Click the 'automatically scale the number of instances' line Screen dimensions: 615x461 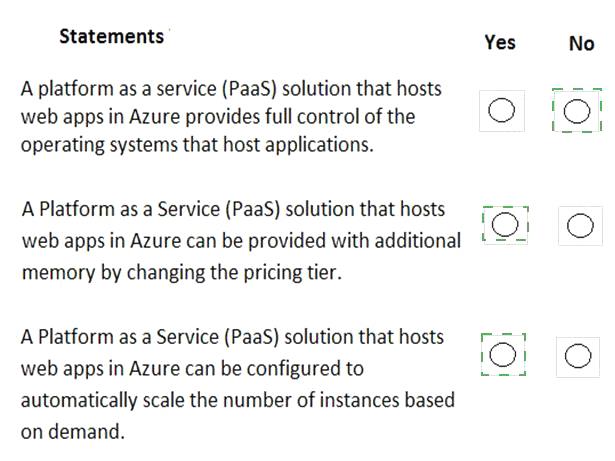click(x=238, y=401)
